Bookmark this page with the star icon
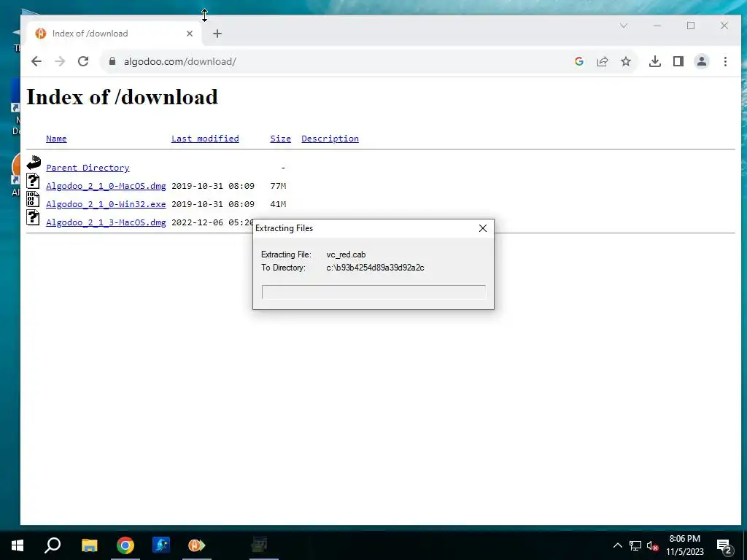Image resolution: width=747 pixels, height=560 pixels. [x=626, y=61]
